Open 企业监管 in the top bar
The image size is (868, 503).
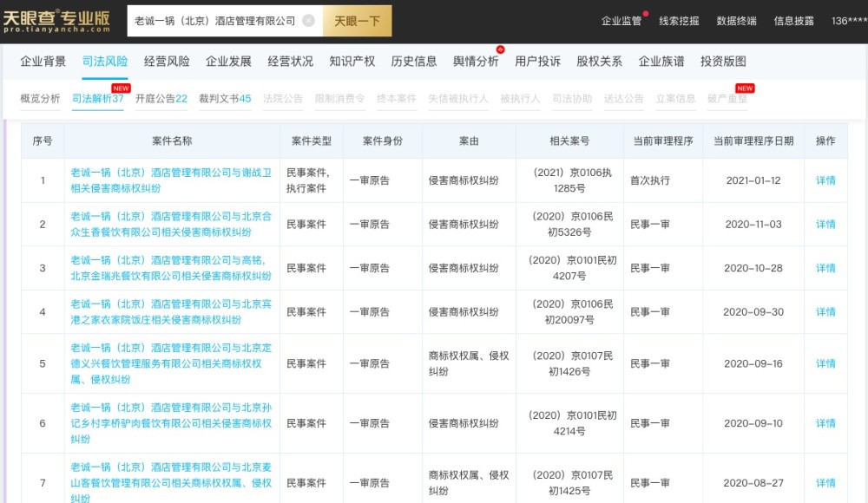coord(621,21)
